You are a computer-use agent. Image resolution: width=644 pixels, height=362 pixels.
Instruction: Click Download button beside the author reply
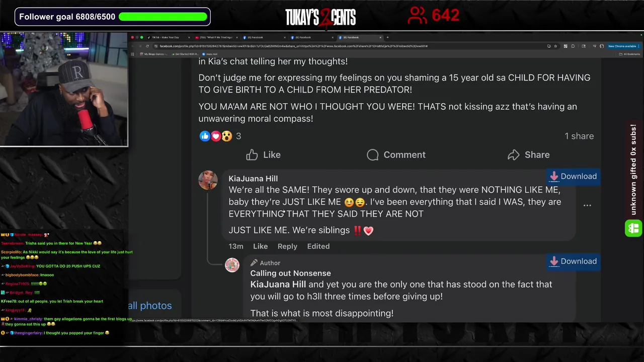tap(573, 261)
